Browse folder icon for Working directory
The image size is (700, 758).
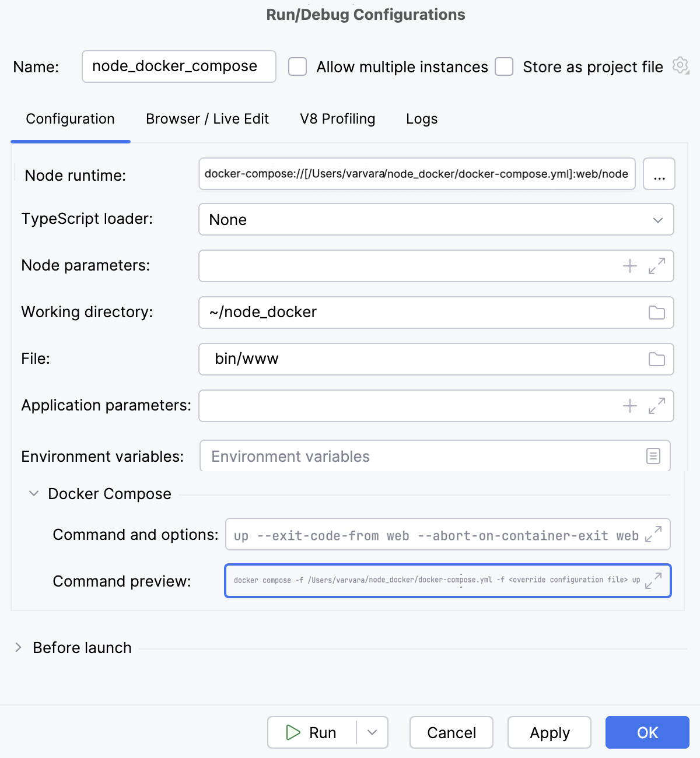point(657,313)
